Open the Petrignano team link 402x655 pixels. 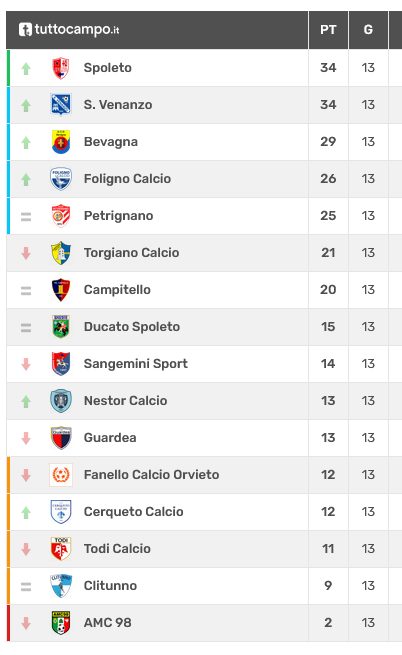[118, 216]
